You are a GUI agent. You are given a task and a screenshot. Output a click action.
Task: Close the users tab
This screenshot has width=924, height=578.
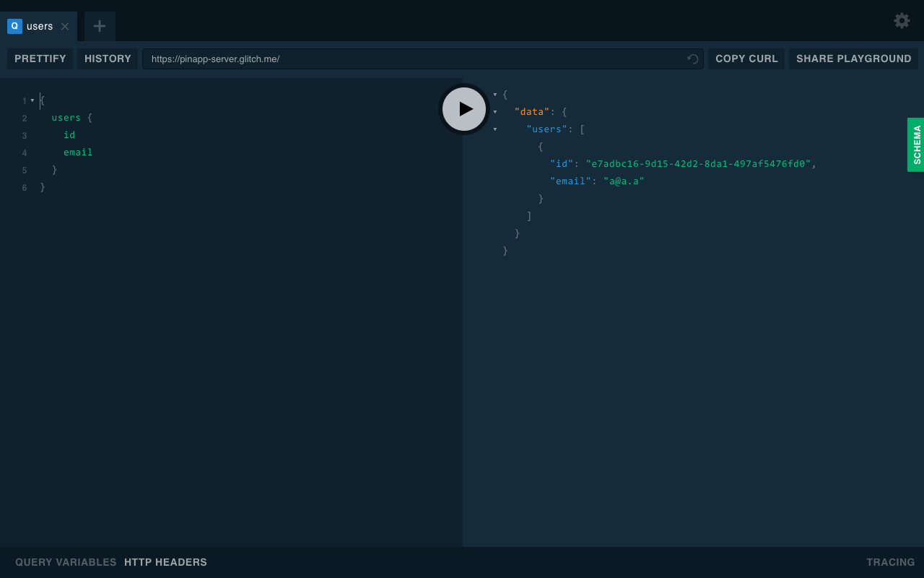65,26
